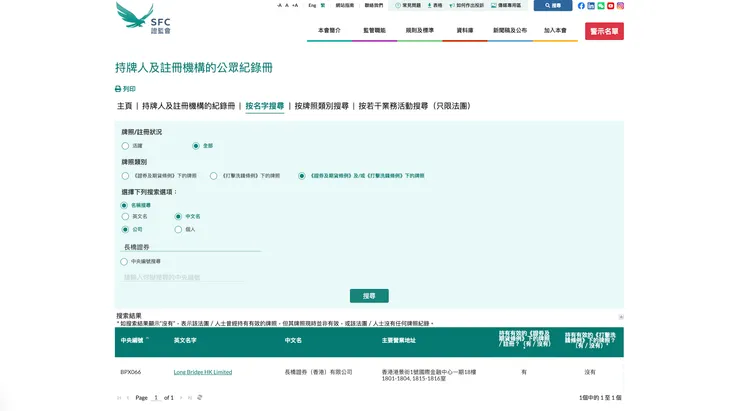The width and height of the screenshot is (740, 411).
Task: Click the green 搜尋 search button
Action: [x=369, y=296]
